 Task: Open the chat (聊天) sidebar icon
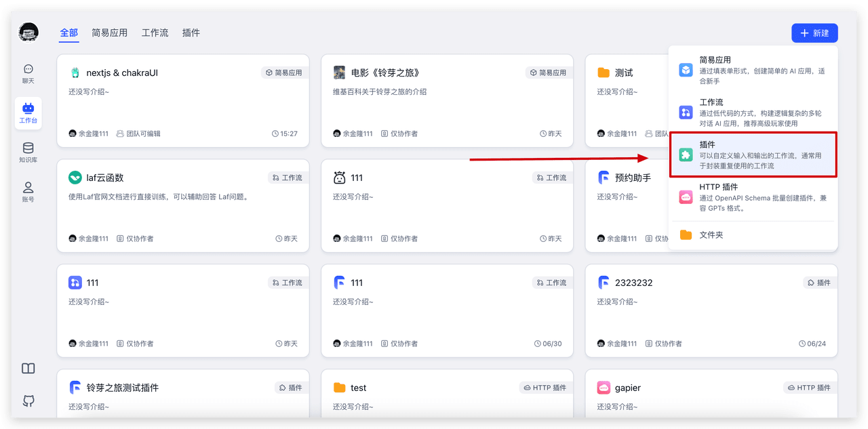click(x=28, y=73)
